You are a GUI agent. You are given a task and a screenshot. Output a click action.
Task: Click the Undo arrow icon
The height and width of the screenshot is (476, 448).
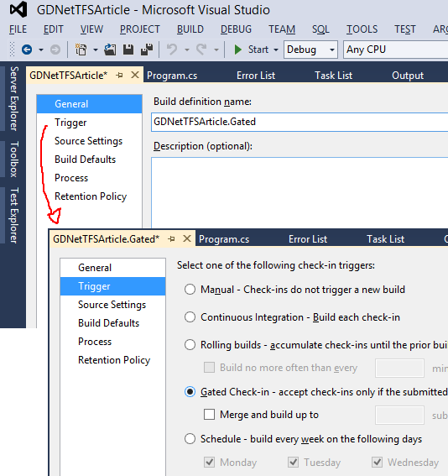(172, 50)
